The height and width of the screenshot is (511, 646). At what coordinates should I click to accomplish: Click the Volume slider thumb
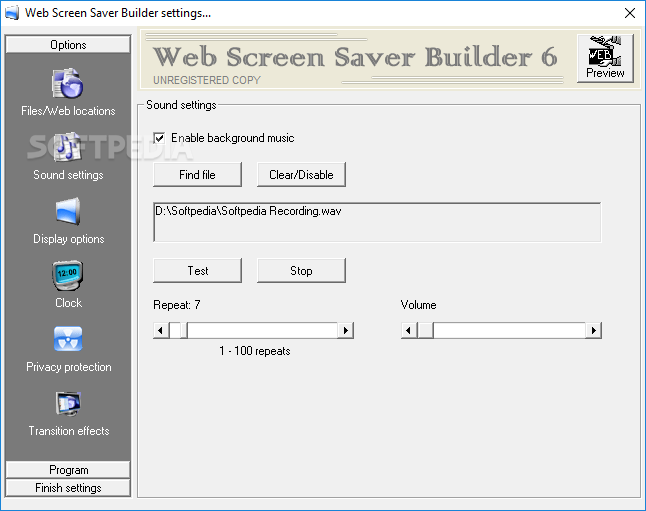(x=425, y=331)
